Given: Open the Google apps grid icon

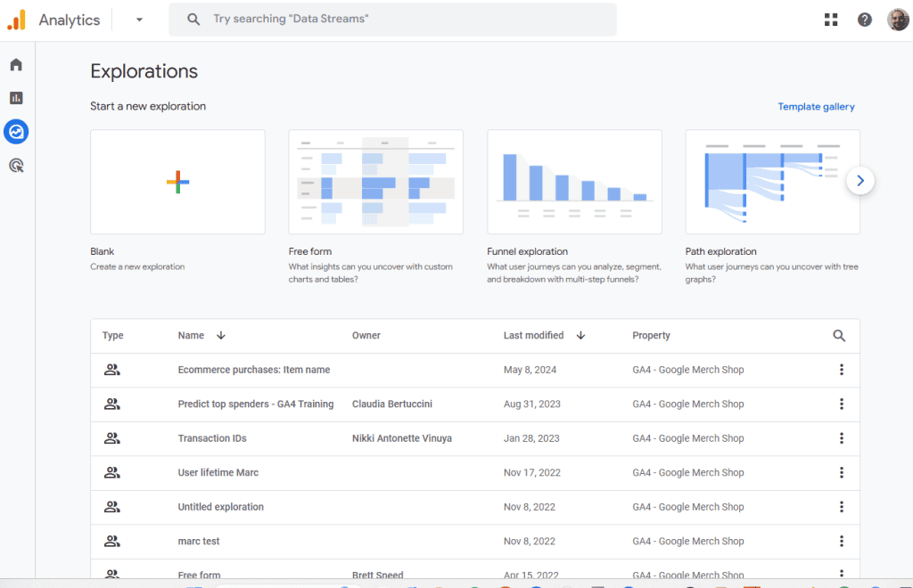Looking at the screenshot, I should pos(831,20).
